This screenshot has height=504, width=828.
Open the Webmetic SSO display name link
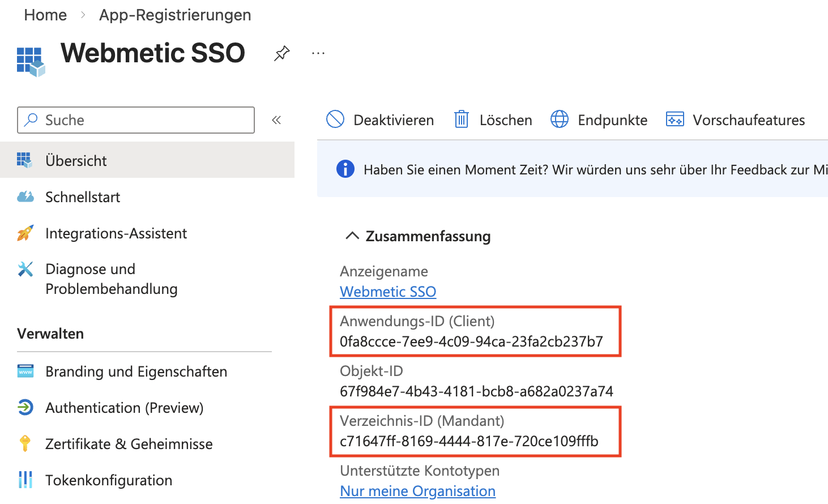click(x=388, y=292)
